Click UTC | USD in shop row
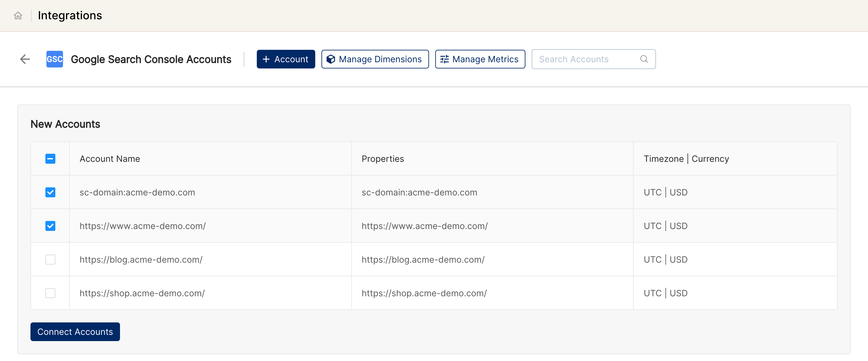The height and width of the screenshot is (361, 868). pyautogui.click(x=666, y=293)
